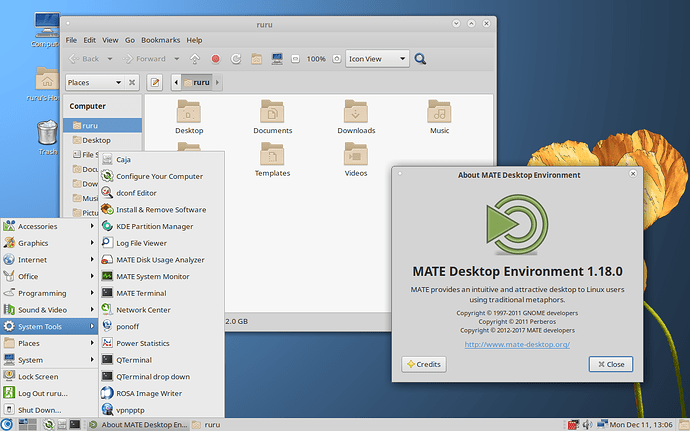Open ROSA Image Writer entry

pos(161,393)
